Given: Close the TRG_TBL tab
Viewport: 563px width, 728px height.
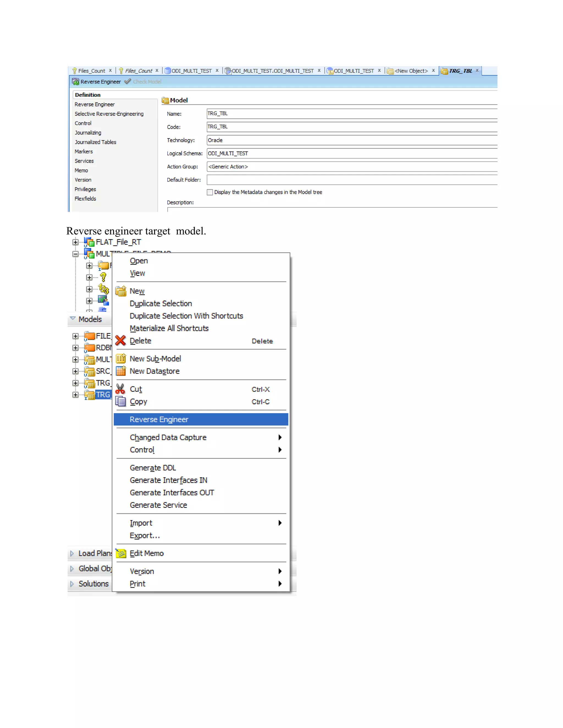Looking at the screenshot, I should [477, 71].
